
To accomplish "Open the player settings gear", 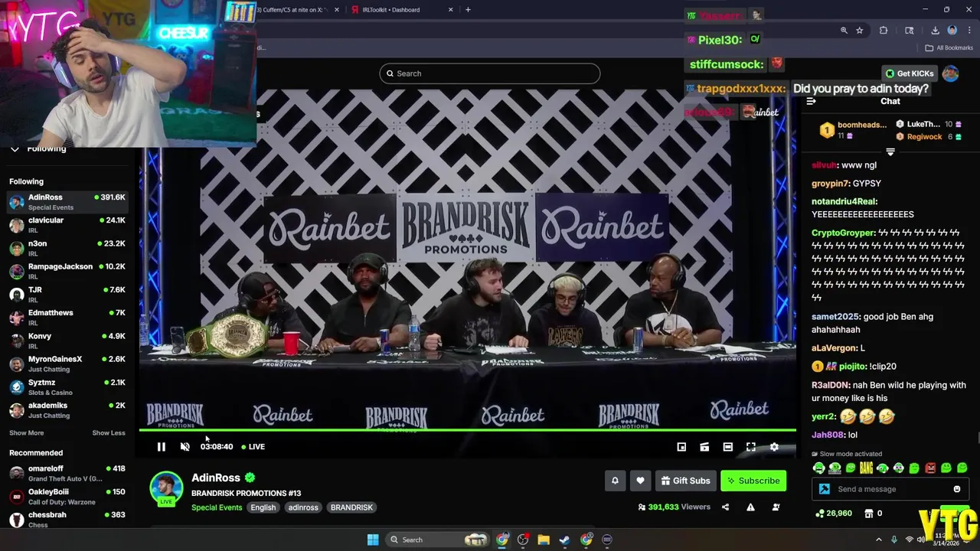I will coord(774,447).
